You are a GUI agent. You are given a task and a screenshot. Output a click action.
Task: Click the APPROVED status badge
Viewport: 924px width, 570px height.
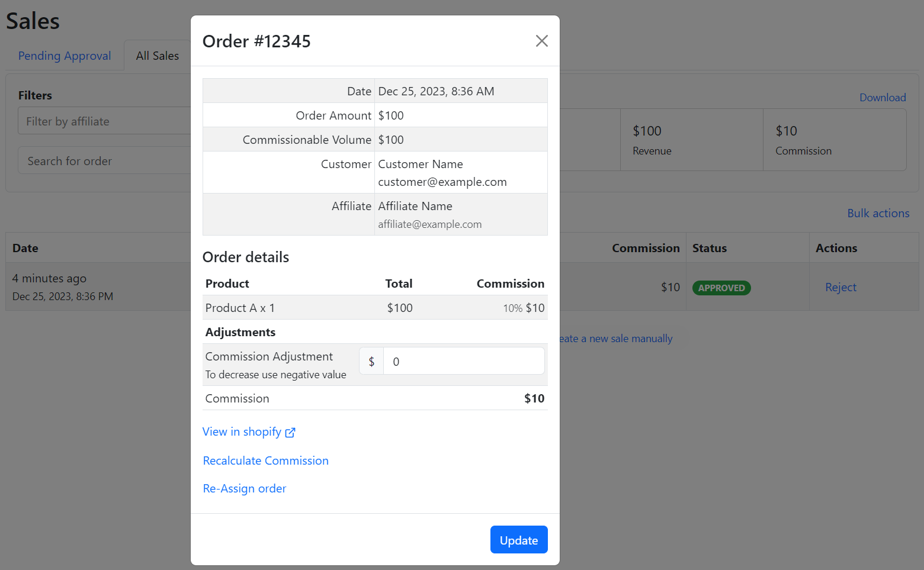721,288
